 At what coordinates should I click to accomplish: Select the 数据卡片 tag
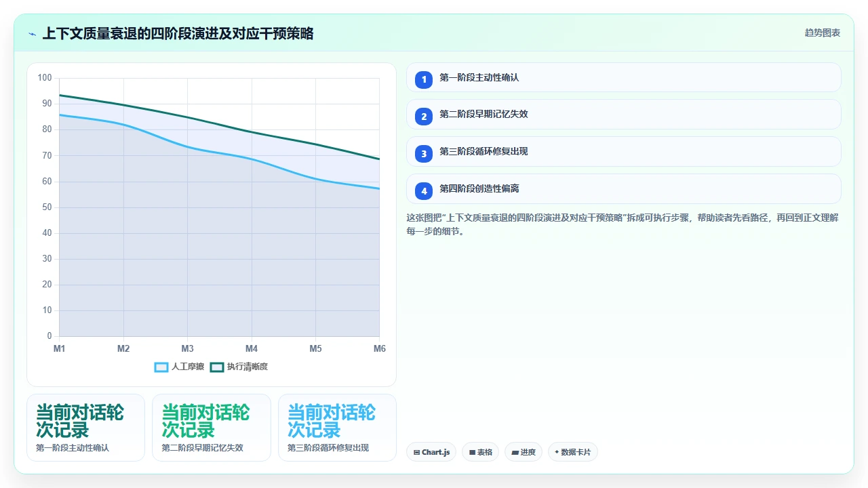[572, 452]
